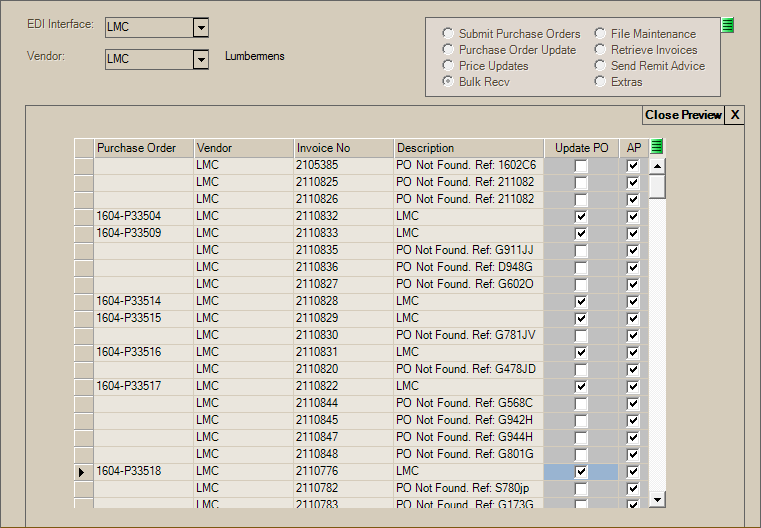Uncheck Update PO for invoice 2110832
Viewport: 761px width, 528px height.
581,217
